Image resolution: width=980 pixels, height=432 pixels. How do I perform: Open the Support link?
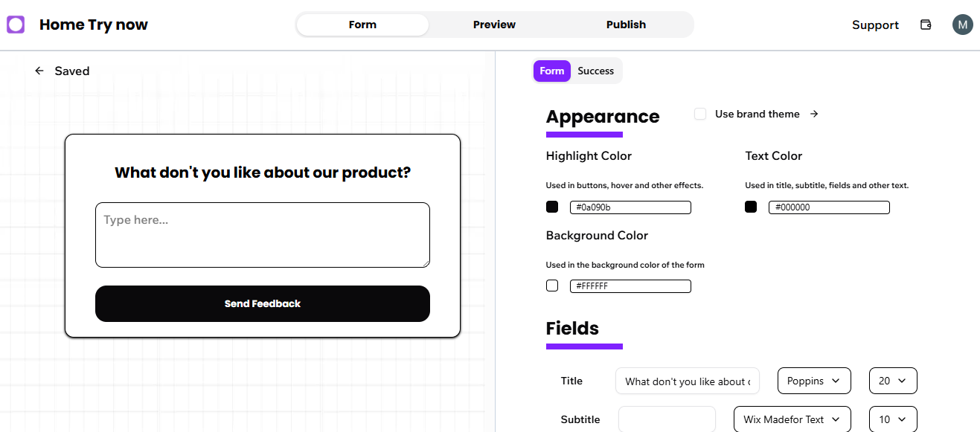875,25
